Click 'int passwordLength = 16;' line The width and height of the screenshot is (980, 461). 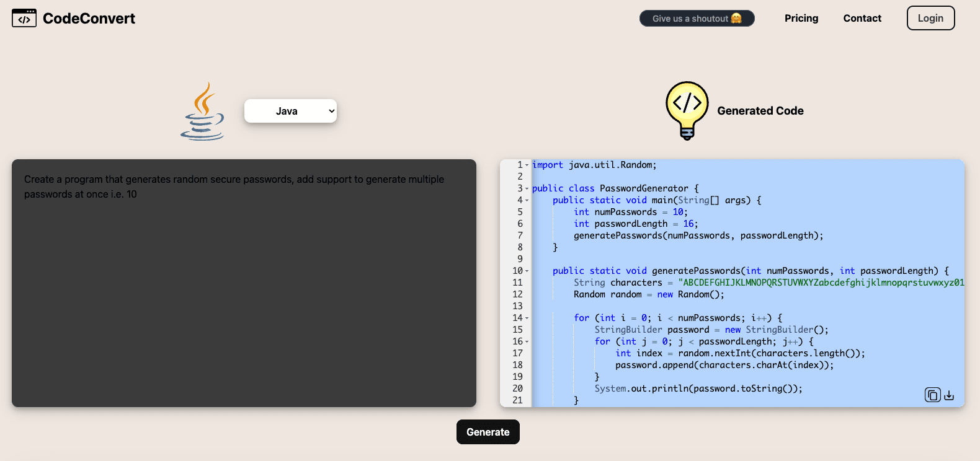coord(636,224)
